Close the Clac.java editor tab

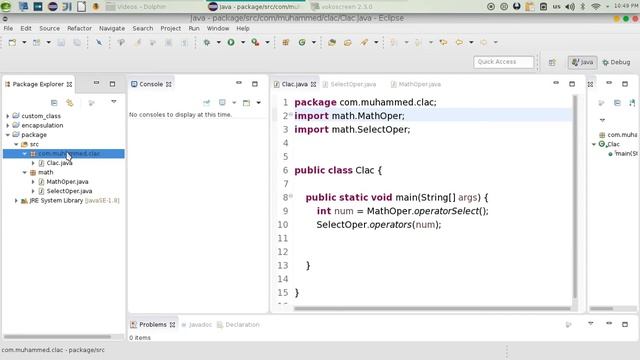point(313,84)
